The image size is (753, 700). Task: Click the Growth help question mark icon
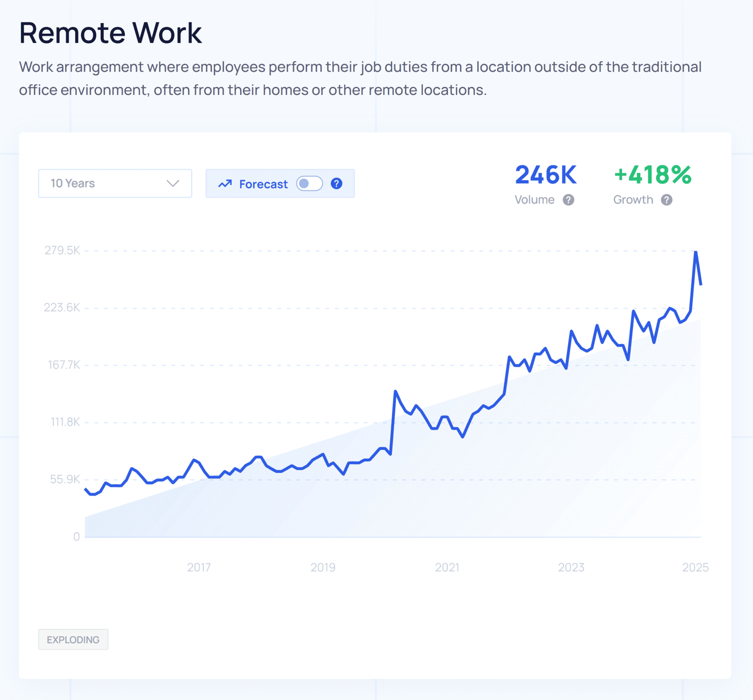pyautogui.click(x=666, y=200)
